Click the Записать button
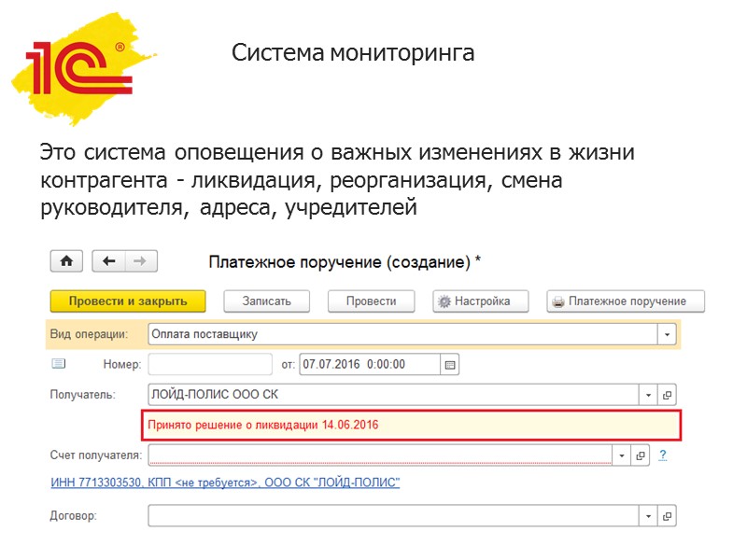This screenshot has height=560, width=747. point(267,301)
